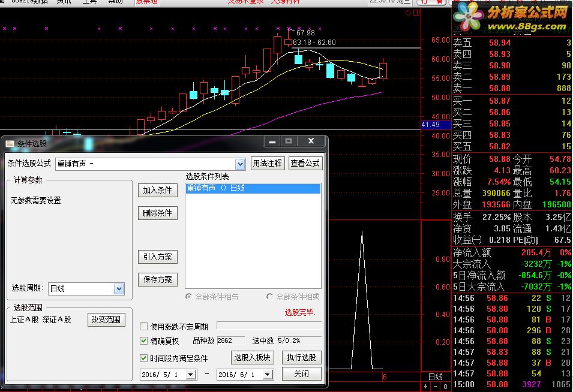This screenshot has width=573, height=392.
Task: Uncheck the 精确复权 checkbox
Action: pyautogui.click(x=143, y=341)
